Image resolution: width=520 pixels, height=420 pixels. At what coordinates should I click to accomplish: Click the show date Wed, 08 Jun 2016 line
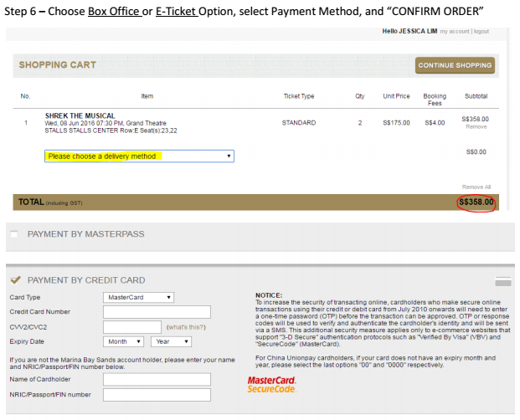pyautogui.click(x=106, y=123)
